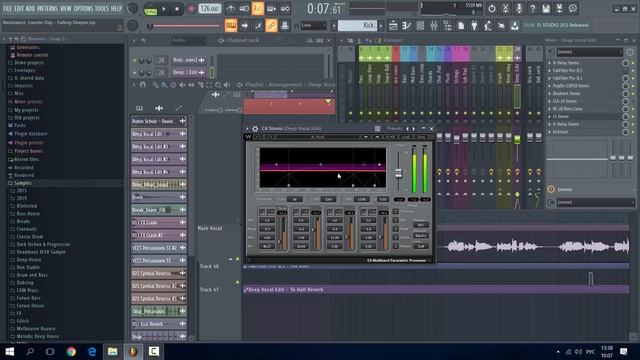The image size is (640, 360).
Task: Open File Explorer from taskbar
Action: tap(112, 351)
